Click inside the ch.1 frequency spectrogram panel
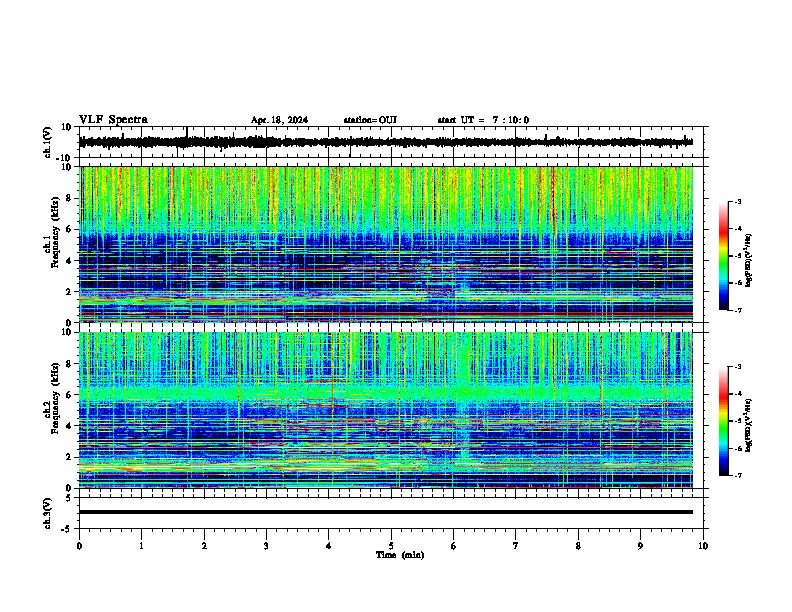This screenshot has width=792, height=612. click(x=386, y=244)
